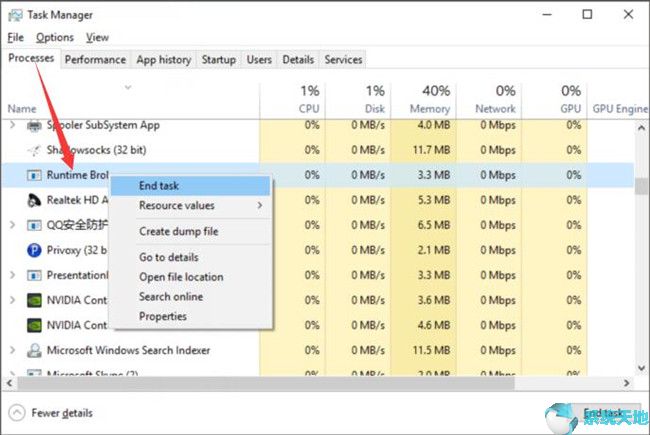Viewport: 650px width, 435px height.
Task: Sort by the Memory column header
Action: [430, 109]
